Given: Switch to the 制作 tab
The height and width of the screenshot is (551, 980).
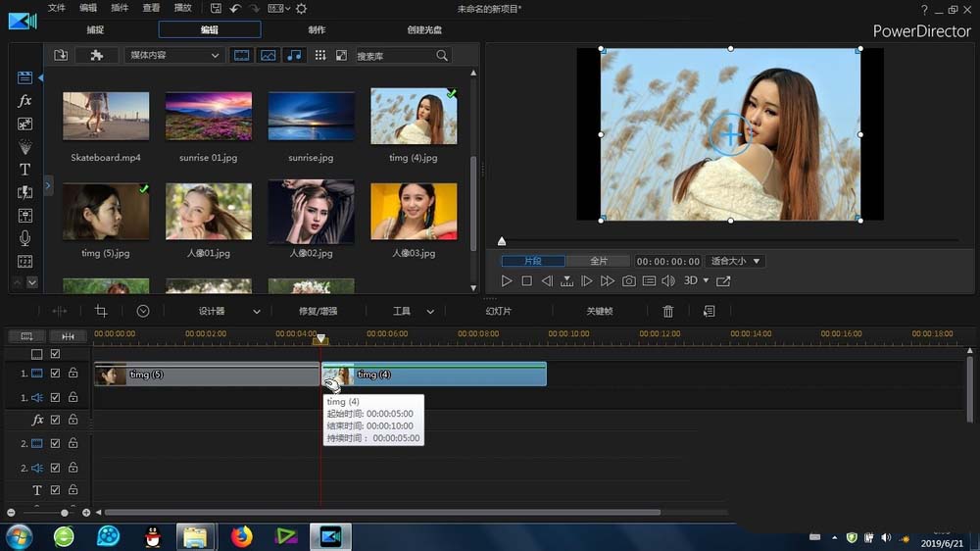Looking at the screenshot, I should [317, 30].
